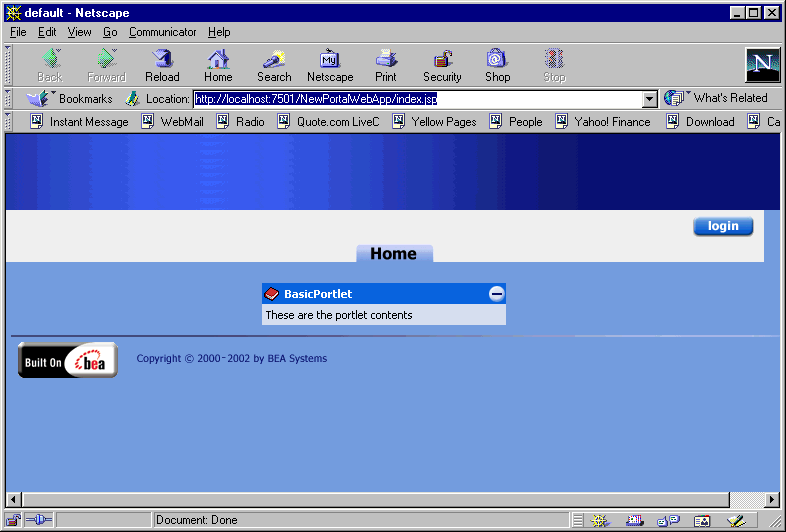Open the Go menu
This screenshot has height=532, width=786.
pyautogui.click(x=110, y=32)
